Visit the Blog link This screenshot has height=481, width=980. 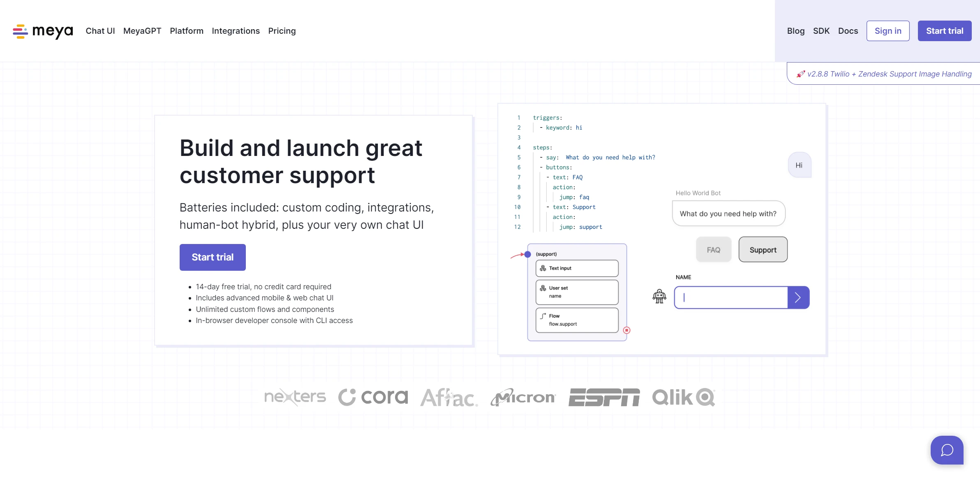click(796, 31)
